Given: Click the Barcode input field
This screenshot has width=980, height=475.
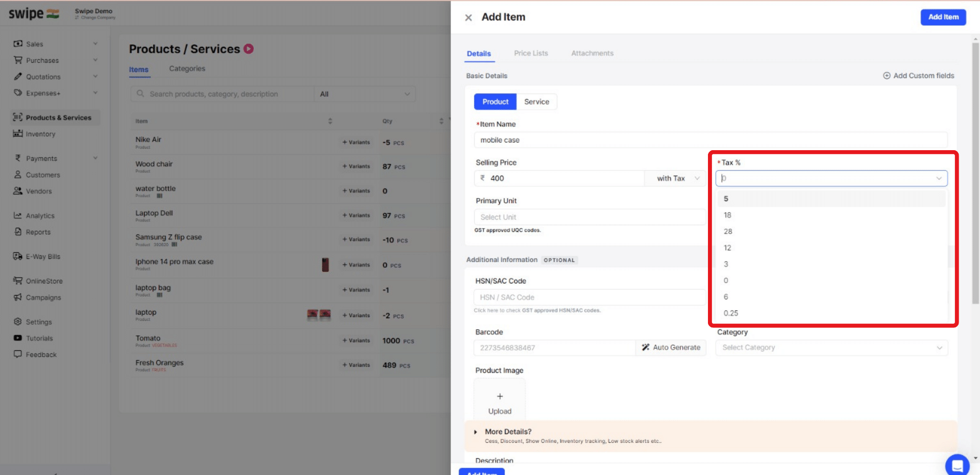Looking at the screenshot, I should click(x=555, y=348).
